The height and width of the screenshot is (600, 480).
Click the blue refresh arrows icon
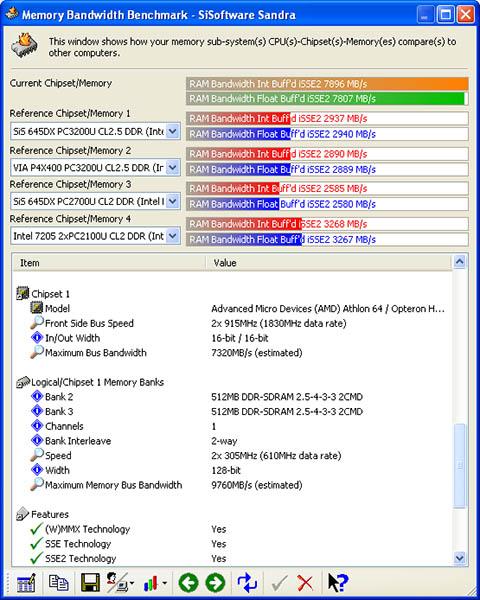pos(247,583)
